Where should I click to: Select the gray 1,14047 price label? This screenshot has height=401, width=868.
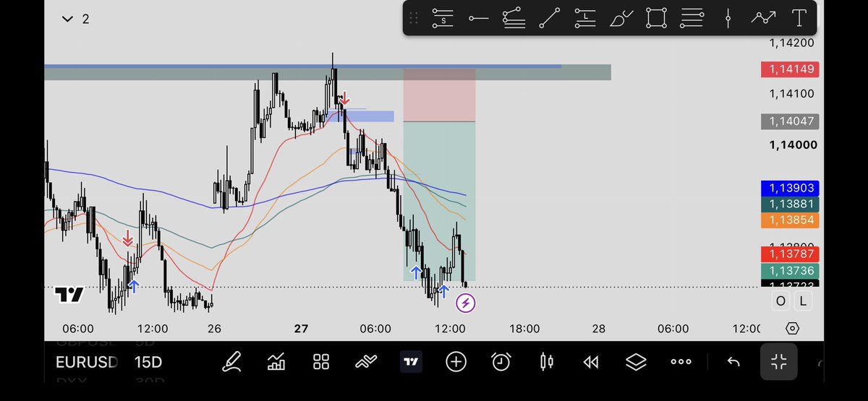click(790, 121)
